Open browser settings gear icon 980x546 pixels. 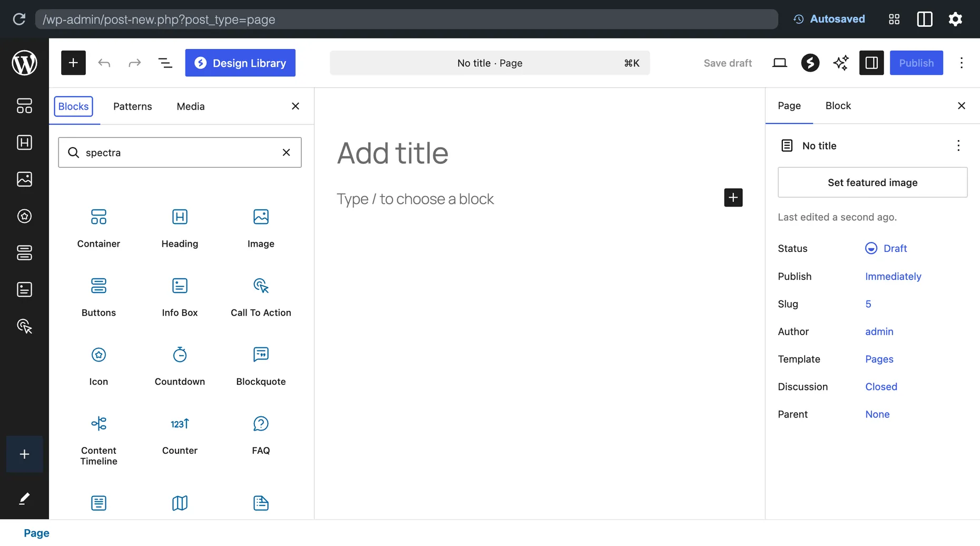(955, 19)
